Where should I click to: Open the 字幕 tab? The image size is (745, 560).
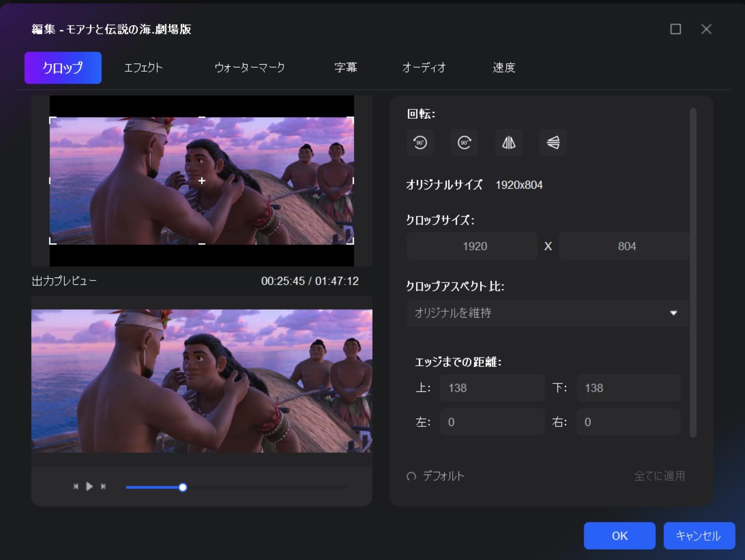click(345, 68)
